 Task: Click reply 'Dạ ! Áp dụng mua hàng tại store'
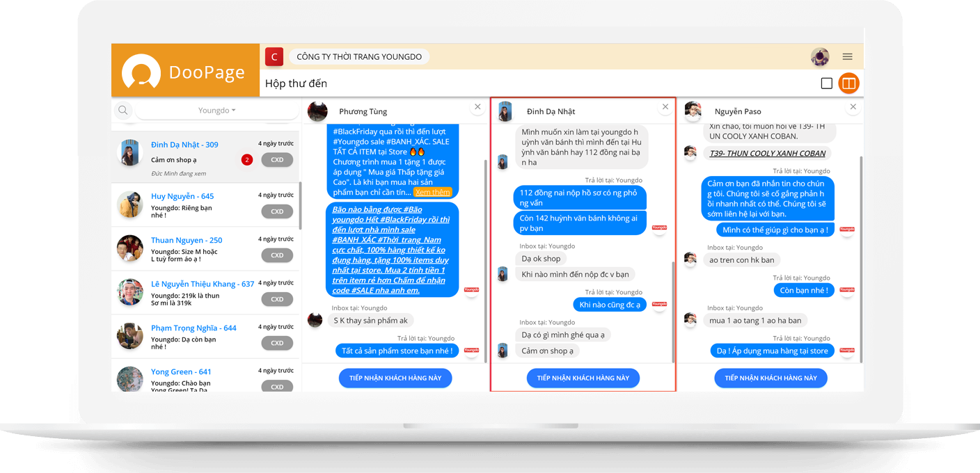pyautogui.click(x=773, y=351)
